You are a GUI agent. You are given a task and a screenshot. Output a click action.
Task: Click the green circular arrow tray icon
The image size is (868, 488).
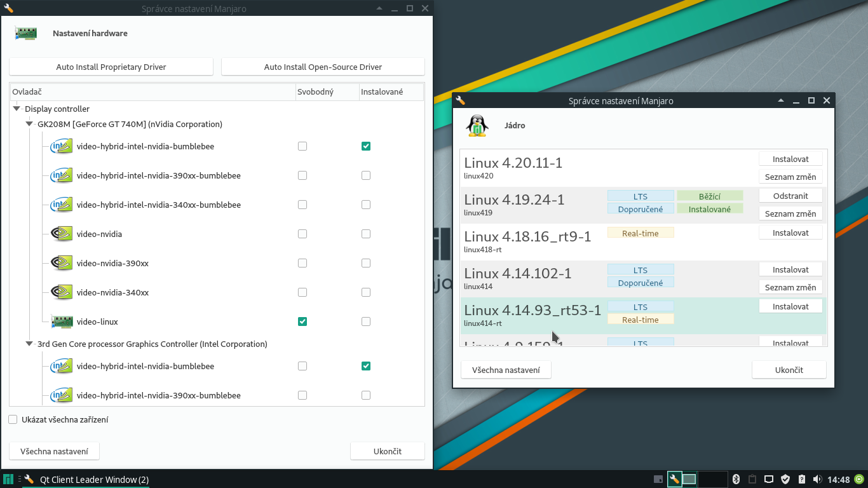859,479
